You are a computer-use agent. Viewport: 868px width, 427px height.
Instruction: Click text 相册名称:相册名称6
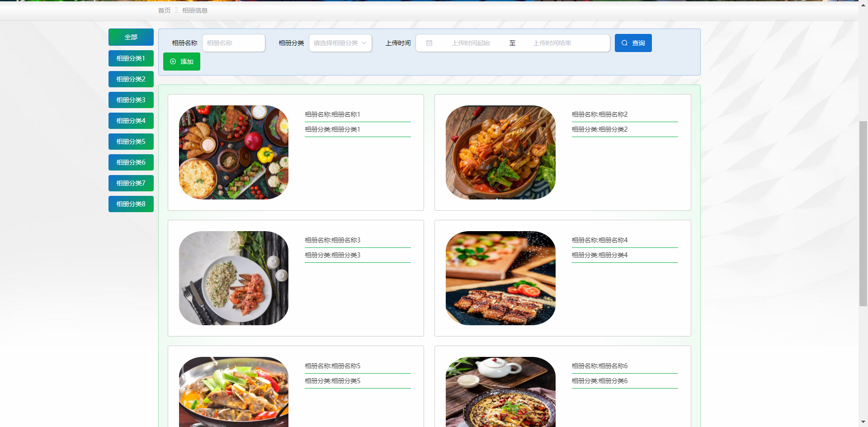coord(599,366)
